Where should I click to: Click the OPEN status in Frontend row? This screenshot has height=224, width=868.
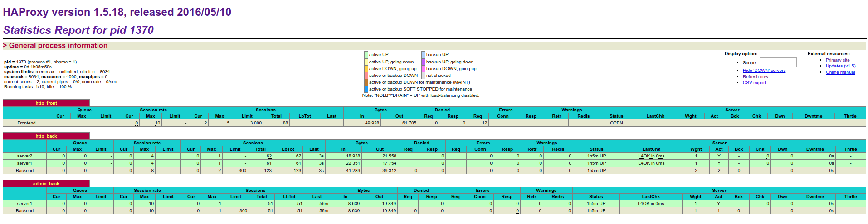click(x=616, y=123)
